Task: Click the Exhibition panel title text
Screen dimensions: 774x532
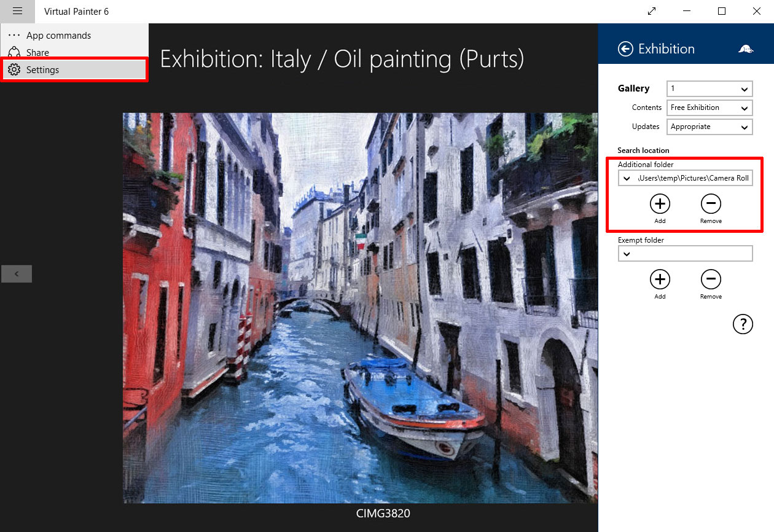Action: click(666, 49)
